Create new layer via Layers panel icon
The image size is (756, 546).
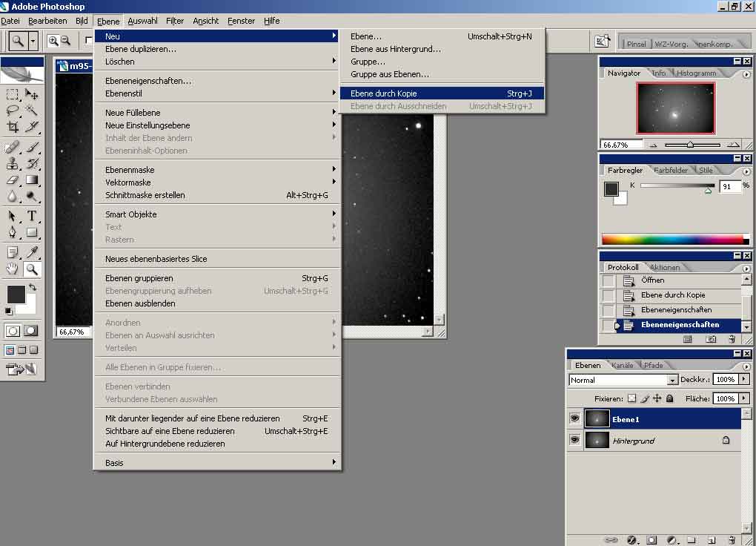tap(712, 540)
